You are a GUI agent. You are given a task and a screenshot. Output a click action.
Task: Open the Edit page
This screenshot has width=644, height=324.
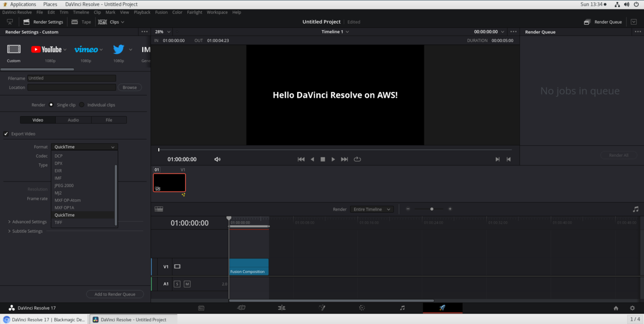(282, 308)
